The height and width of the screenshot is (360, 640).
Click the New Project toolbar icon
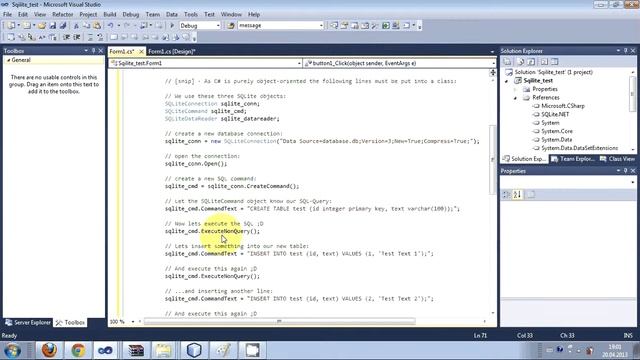tap(11, 26)
